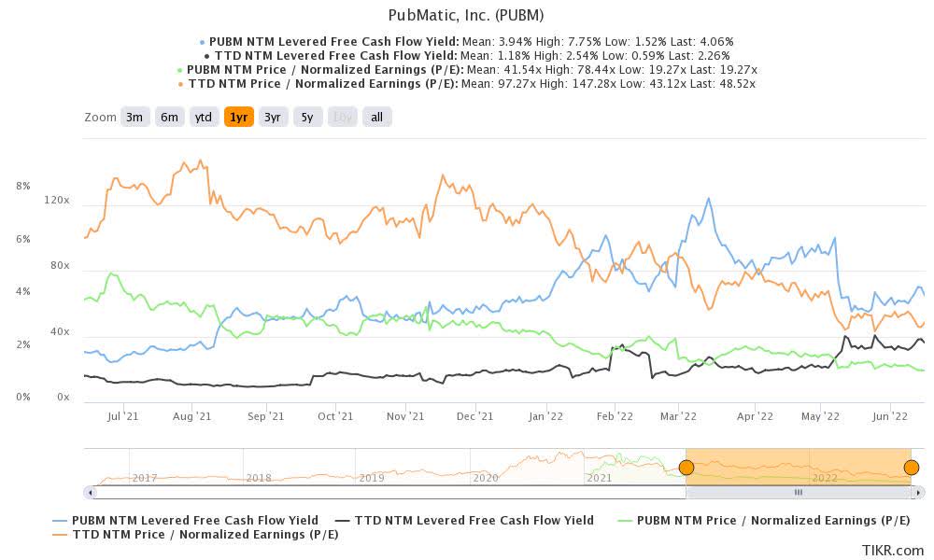Viewport: 934px width, 560px height.
Task: Toggle TTD NTM Levered Free Cash Flow Yield series
Action: tap(465, 520)
